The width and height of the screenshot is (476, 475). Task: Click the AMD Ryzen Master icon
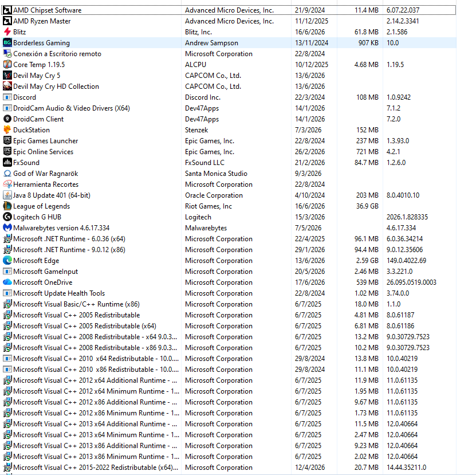pos(7,21)
